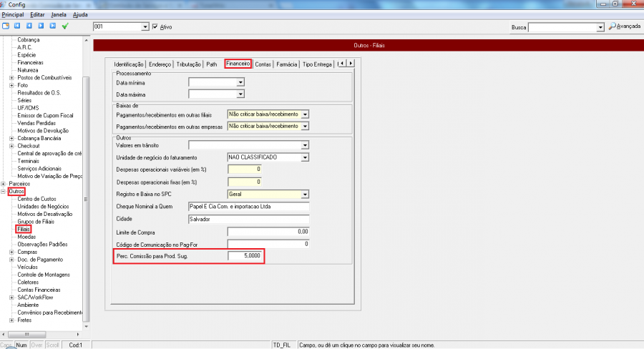644x349 pixels.
Task: Collapse the Outros tree node
Action: point(4,192)
